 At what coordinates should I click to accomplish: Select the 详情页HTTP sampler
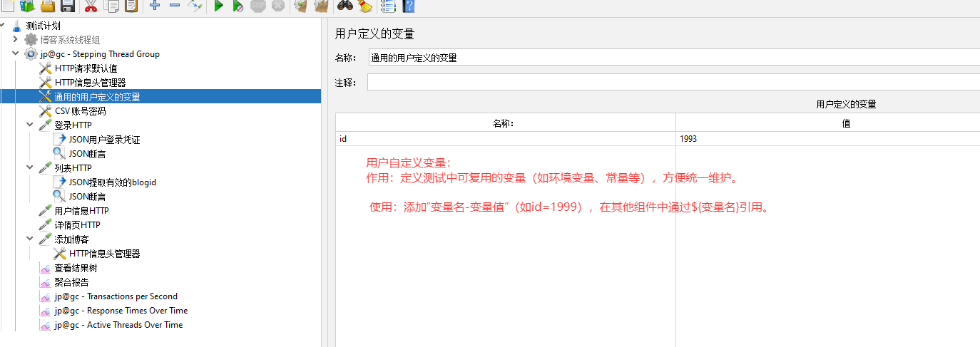coord(77,225)
